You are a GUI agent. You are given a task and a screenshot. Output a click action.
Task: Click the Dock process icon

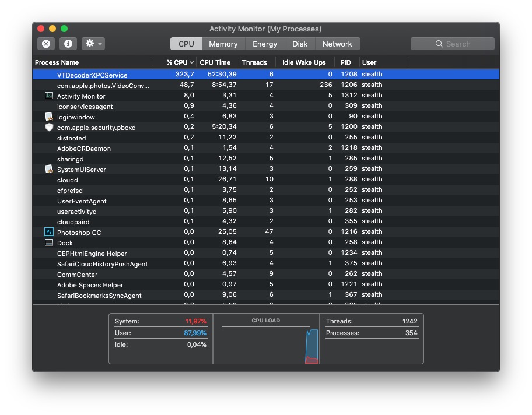tap(49, 242)
